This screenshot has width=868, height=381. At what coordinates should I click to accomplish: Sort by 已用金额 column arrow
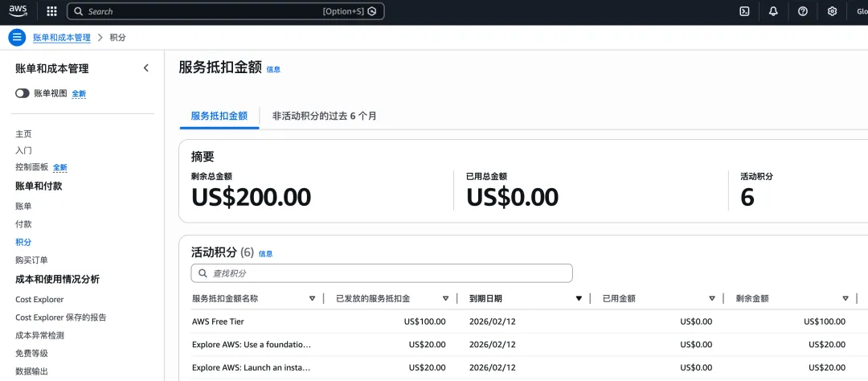(711, 298)
